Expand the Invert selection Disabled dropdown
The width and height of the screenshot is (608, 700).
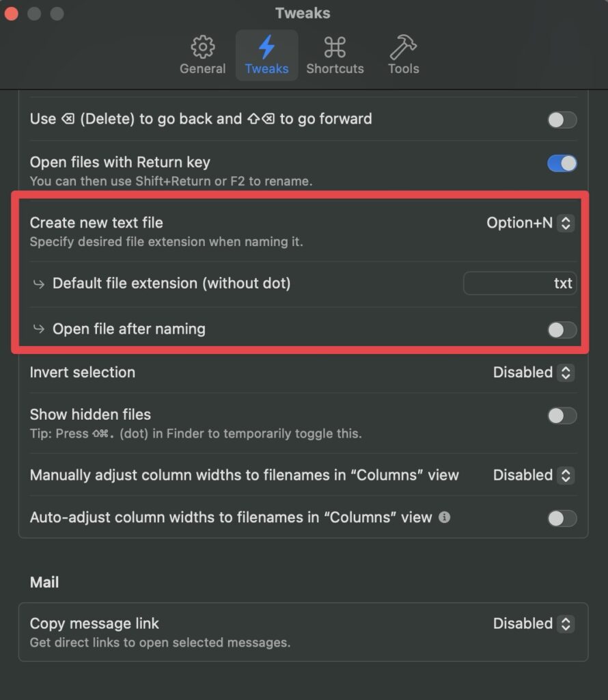tap(534, 373)
